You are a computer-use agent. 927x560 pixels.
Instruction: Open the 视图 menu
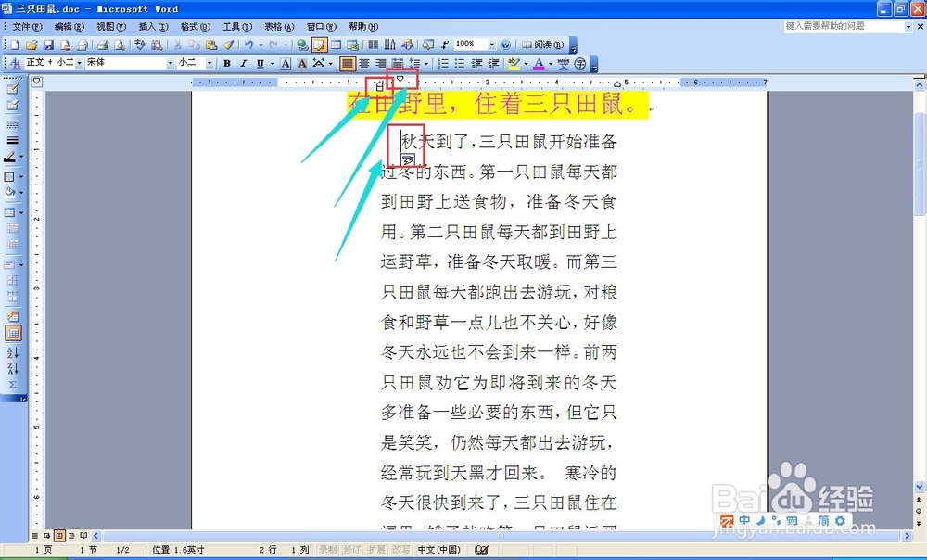(111, 27)
